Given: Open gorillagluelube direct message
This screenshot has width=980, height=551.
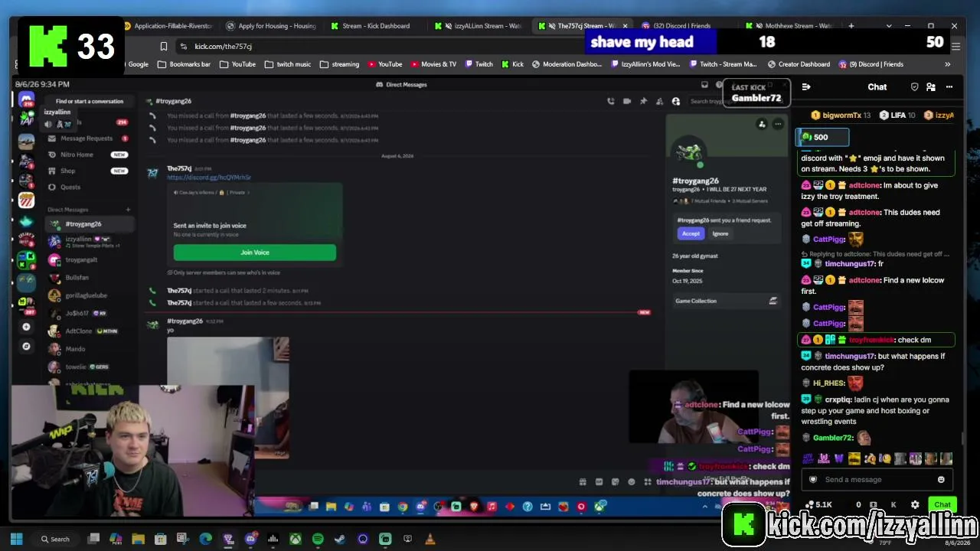Looking at the screenshot, I should (90, 295).
